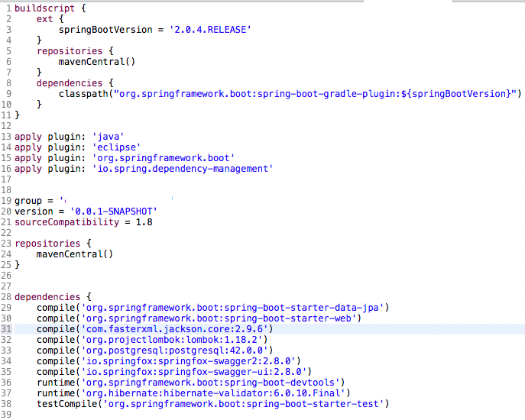Screen dimensions: 525x420
Task: Click the 'buildscript {' text on line 1
Action: [x=50, y=8]
